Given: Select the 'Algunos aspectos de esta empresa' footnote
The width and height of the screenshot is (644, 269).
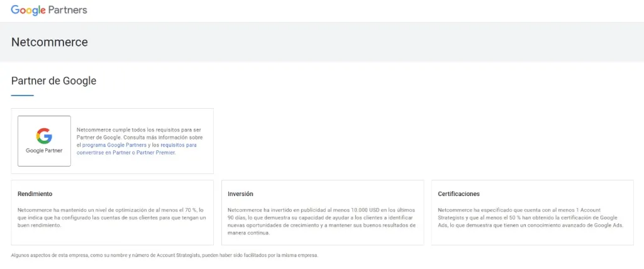Looking at the screenshot, I should [x=165, y=255].
